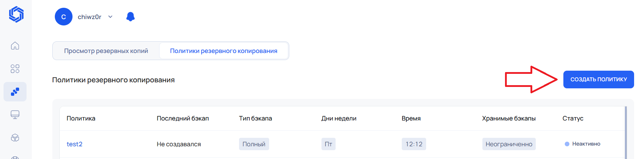Image resolution: width=644 pixels, height=159 pixels.
Task: Open the home icon in sidebar
Action: point(15,46)
